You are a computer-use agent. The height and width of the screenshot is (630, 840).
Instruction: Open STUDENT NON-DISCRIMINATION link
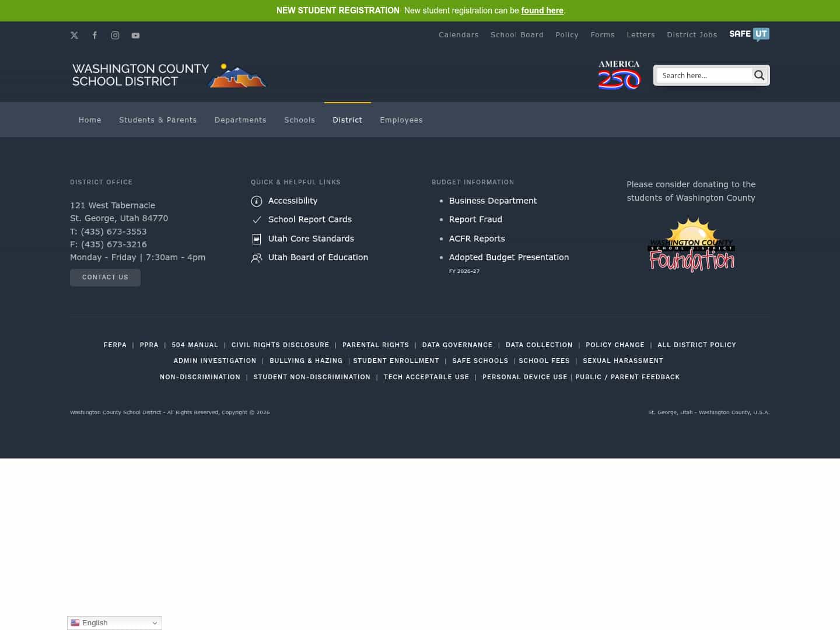tap(312, 377)
